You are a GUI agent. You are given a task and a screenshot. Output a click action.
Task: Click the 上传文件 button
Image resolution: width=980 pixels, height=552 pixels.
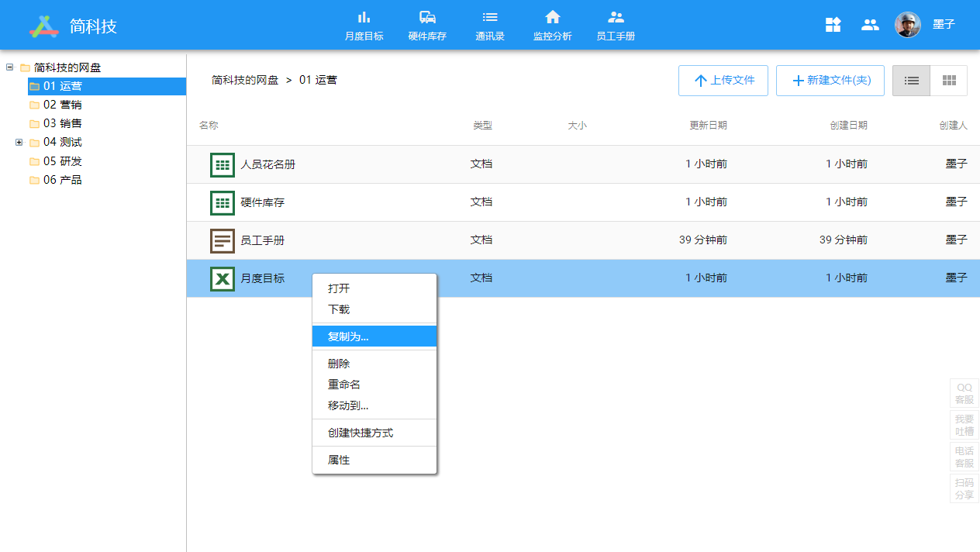723,81
